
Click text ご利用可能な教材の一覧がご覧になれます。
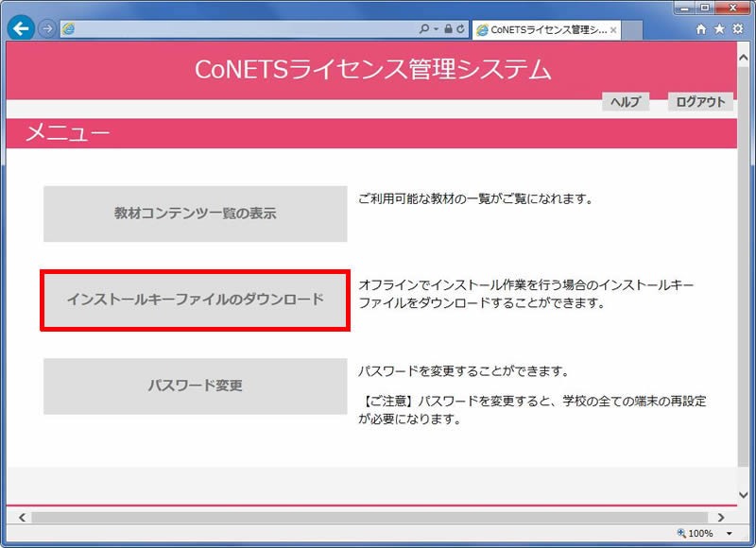477,198
